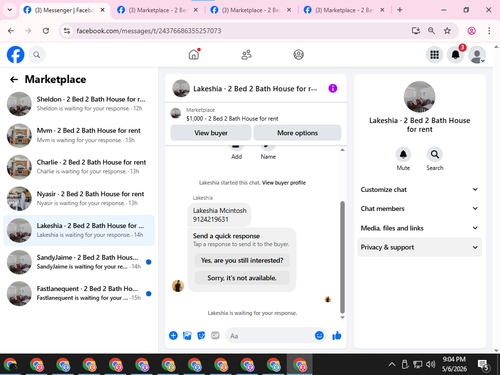Send a thumbs-up like
This screenshot has width=500, height=375.
point(337,335)
